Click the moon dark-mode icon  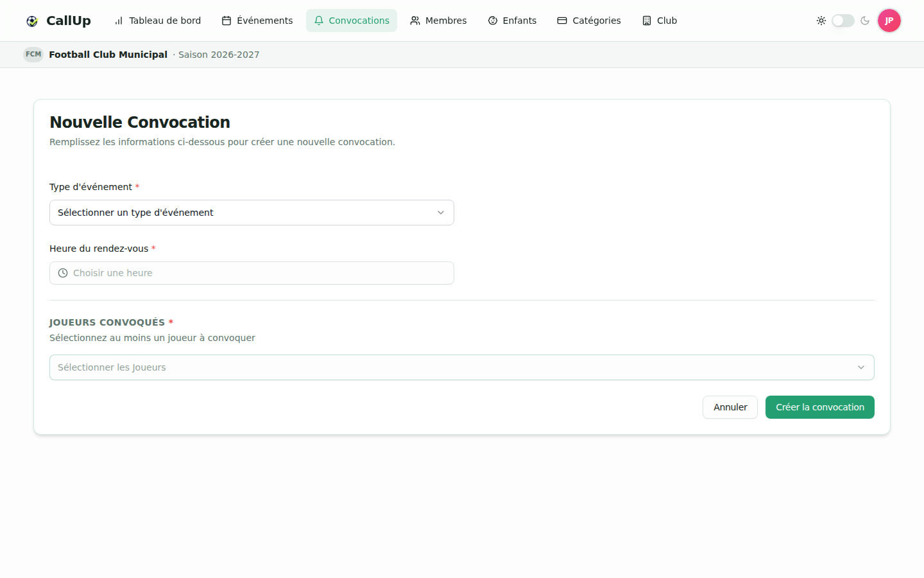(865, 21)
